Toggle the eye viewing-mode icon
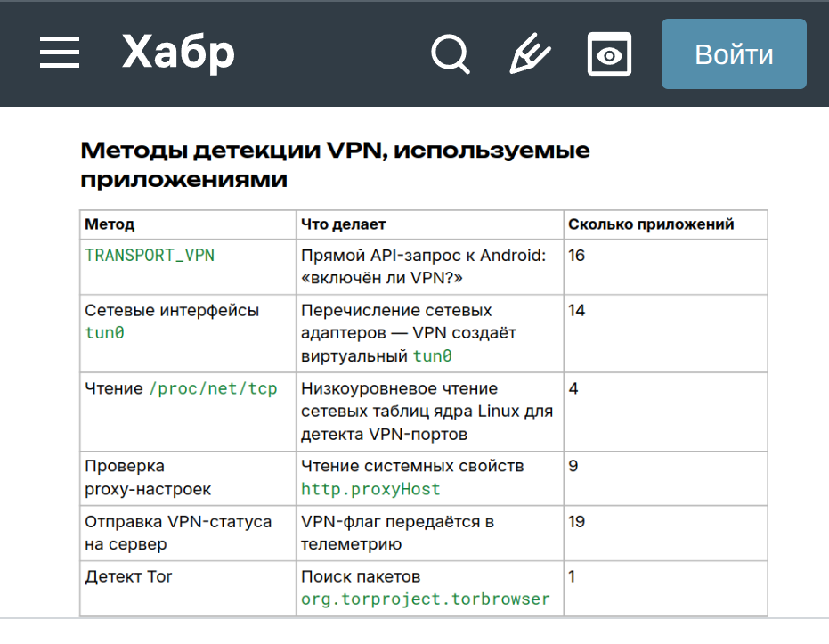The width and height of the screenshot is (829, 644). click(609, 54)
